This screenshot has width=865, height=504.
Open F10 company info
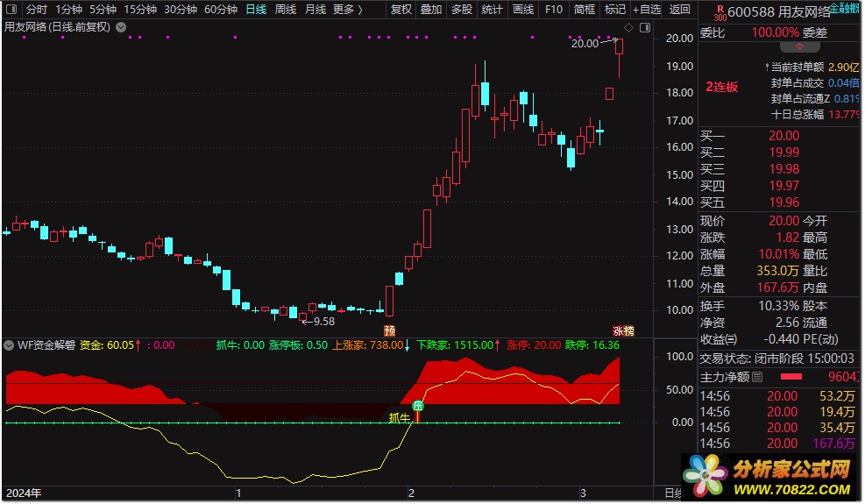click(x=554, y=10)
